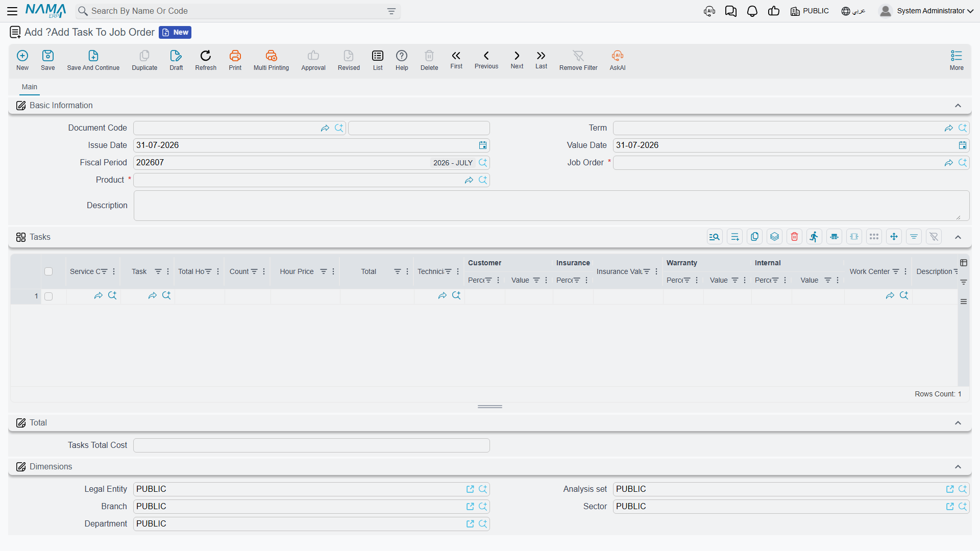Viewport: 980px width, 551px height.
Task: Open the Main tab
Action: tap(30, 87)
